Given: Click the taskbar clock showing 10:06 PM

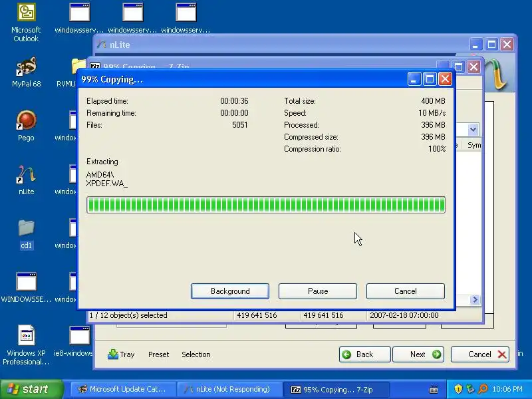Looking at the screenshot, I should tap(507, 389).
